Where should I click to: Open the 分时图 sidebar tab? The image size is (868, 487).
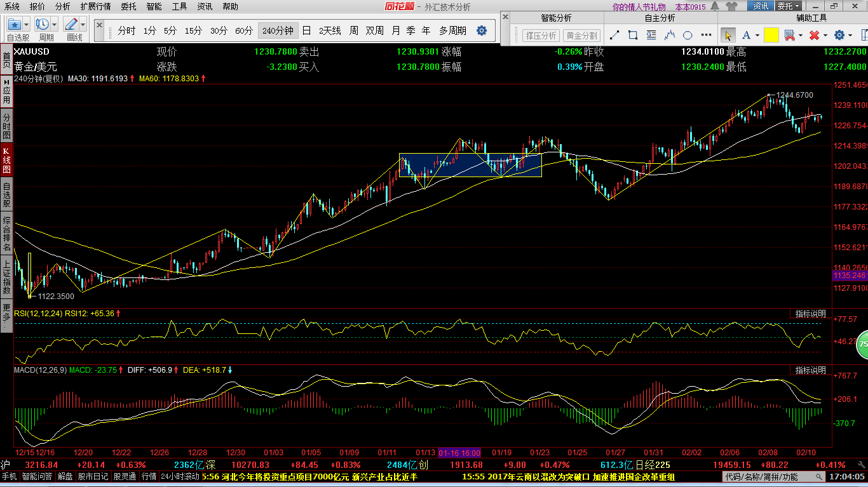(6, 126)
